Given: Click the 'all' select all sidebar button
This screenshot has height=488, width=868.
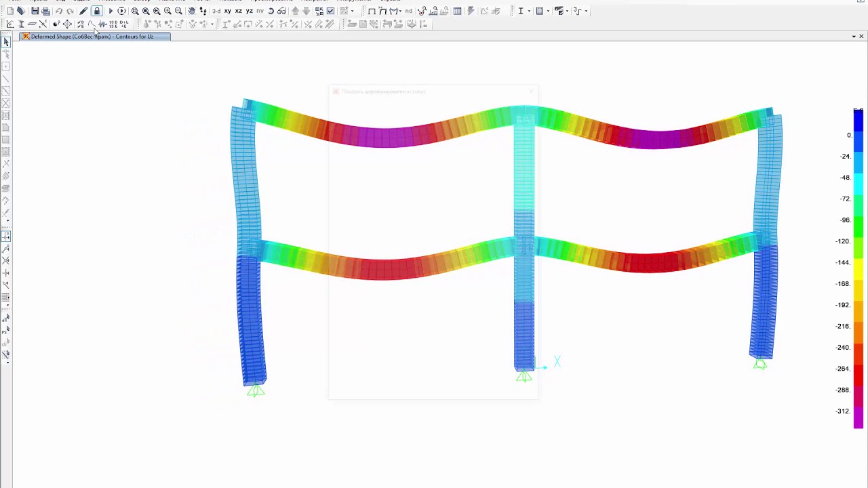Looking at the screenshot, I should (6, 319).
